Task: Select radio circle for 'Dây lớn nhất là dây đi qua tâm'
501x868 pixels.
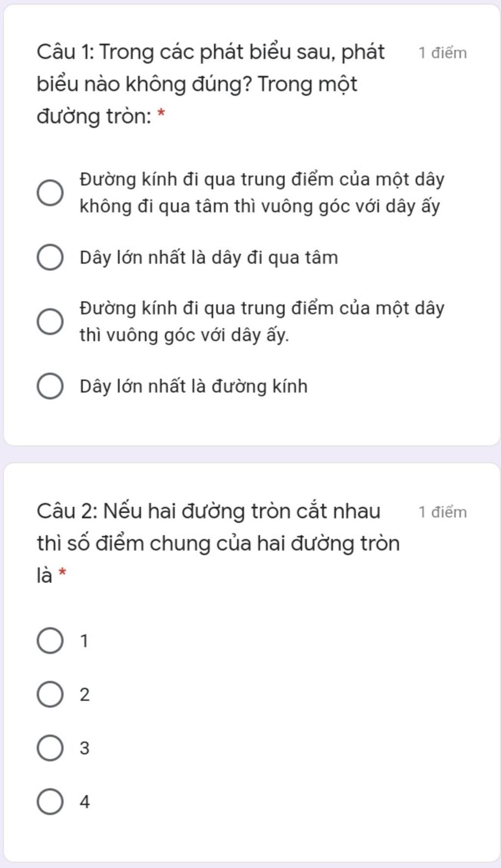Action: tap(50, 257)
